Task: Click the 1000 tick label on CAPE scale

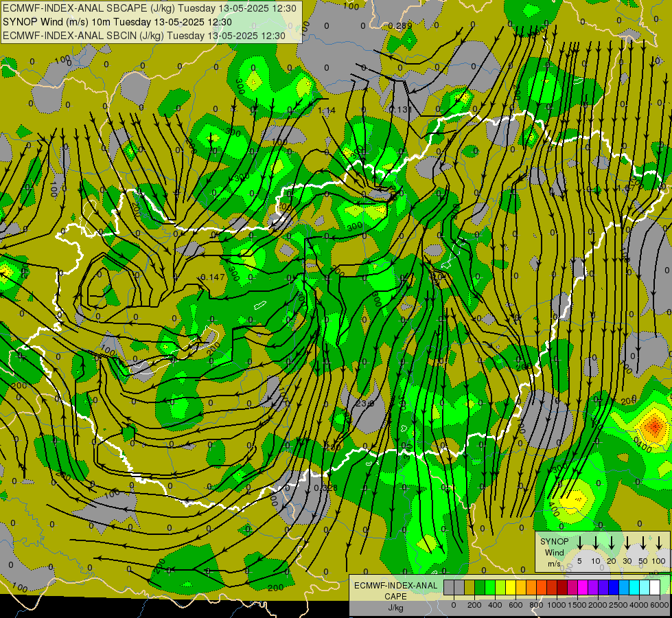Action: click(557, 605)
